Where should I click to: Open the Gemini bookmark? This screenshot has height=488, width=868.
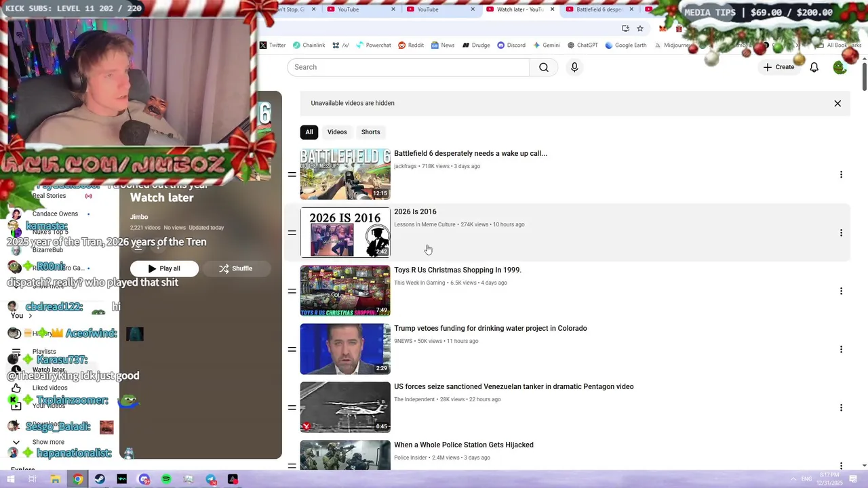[547, 45]
